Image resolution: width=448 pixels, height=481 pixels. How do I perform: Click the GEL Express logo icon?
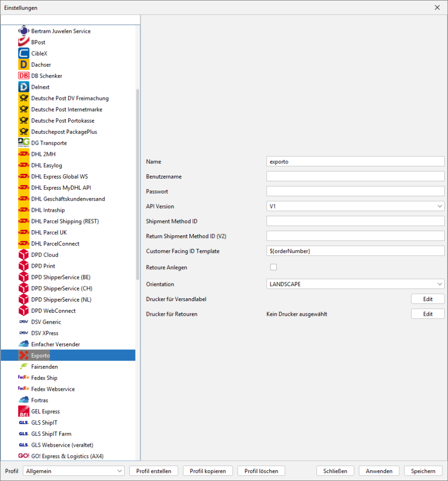(24, 411)
